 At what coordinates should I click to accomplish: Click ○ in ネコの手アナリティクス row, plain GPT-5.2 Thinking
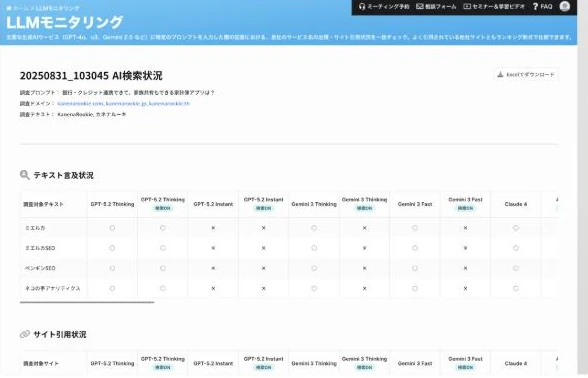(x=112, y=288)
